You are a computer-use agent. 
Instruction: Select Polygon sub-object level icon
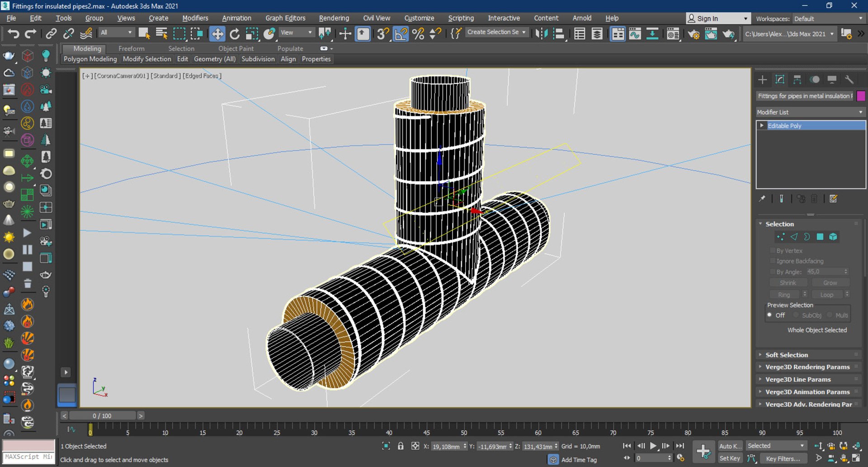pyautogui.click(x=820, y=237)
